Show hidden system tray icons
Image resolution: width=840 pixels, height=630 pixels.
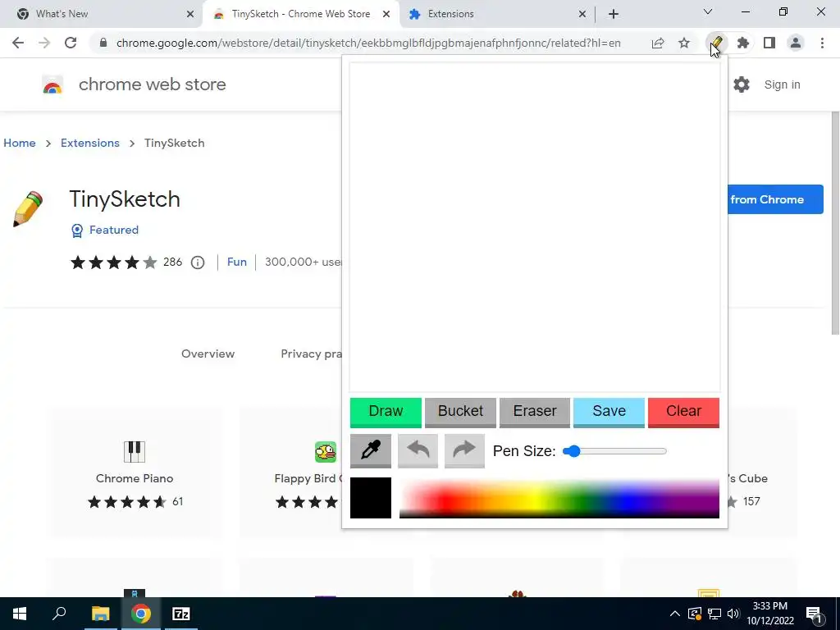click(675, 614)
